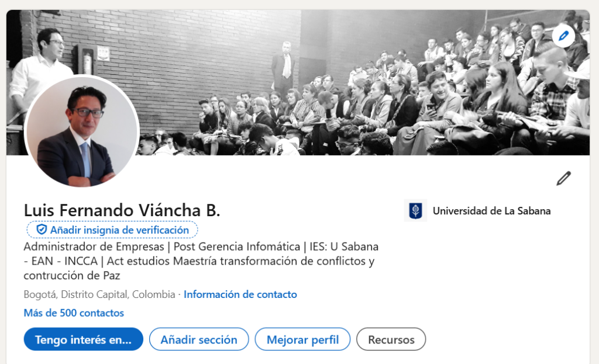Viewport: 599px width, 364px height.
Task: Open the Tengo interés en... button
Action: 83,339
